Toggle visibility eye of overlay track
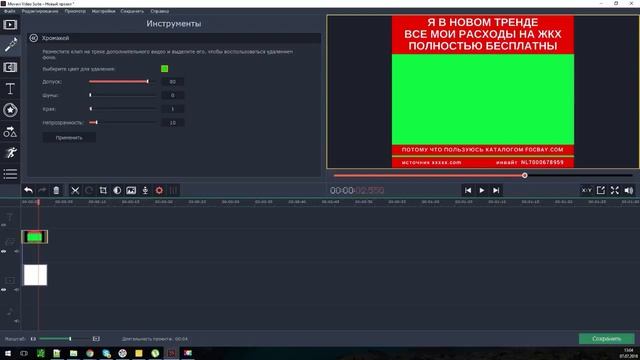 4,251
